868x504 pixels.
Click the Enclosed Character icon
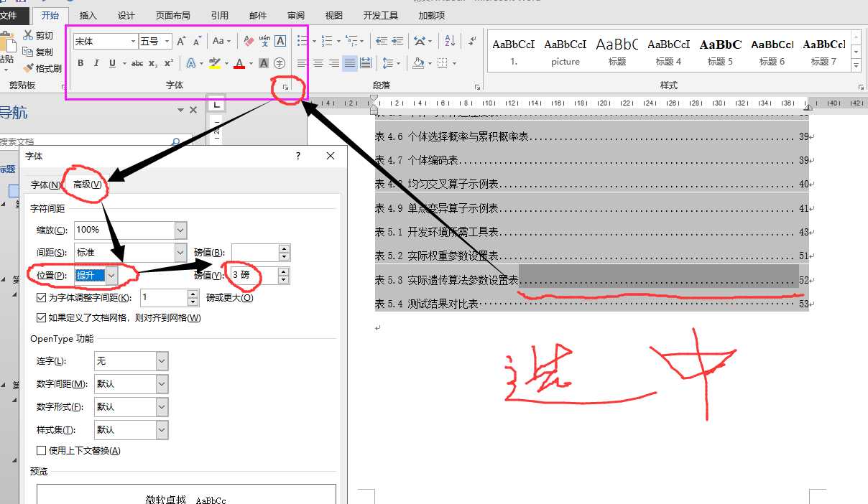280,64
